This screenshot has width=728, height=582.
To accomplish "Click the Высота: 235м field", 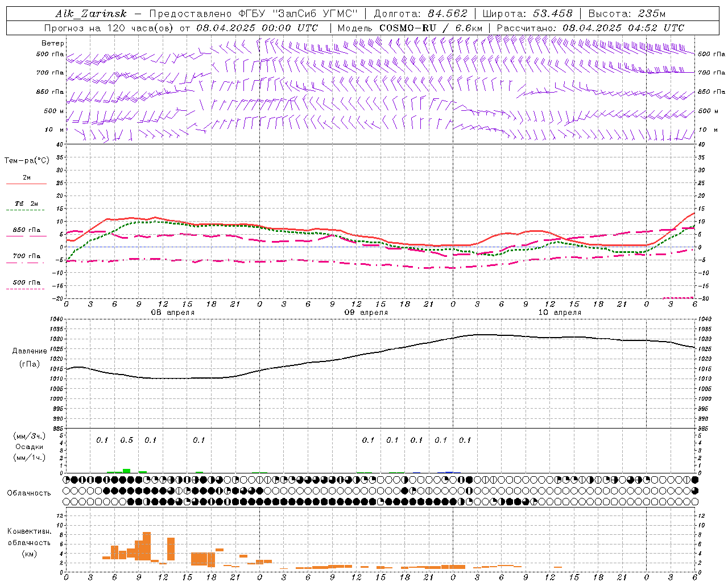I will click(x=627, y=14).
